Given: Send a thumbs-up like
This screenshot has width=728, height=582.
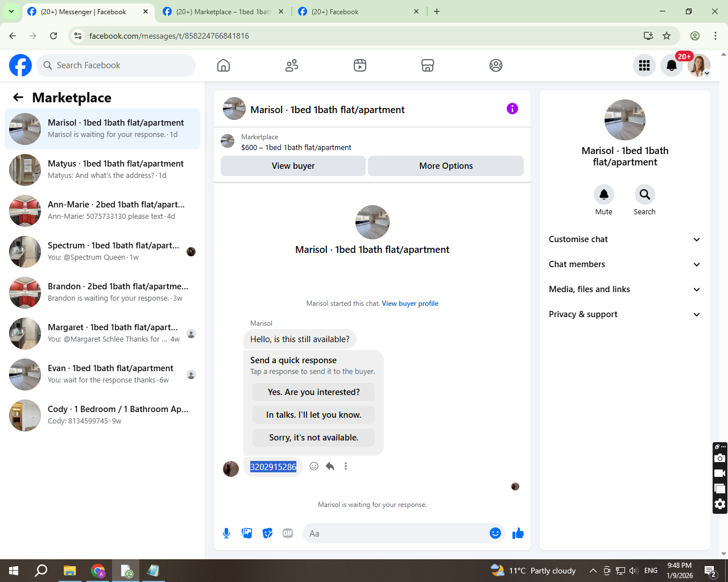Looking at the screenshot, I should pyautogui.click(x=518, y=533).
